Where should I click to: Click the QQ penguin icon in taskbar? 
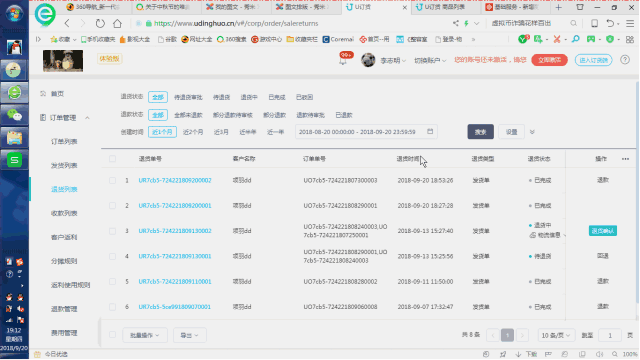pyautogui.click(x=14, y=47)
